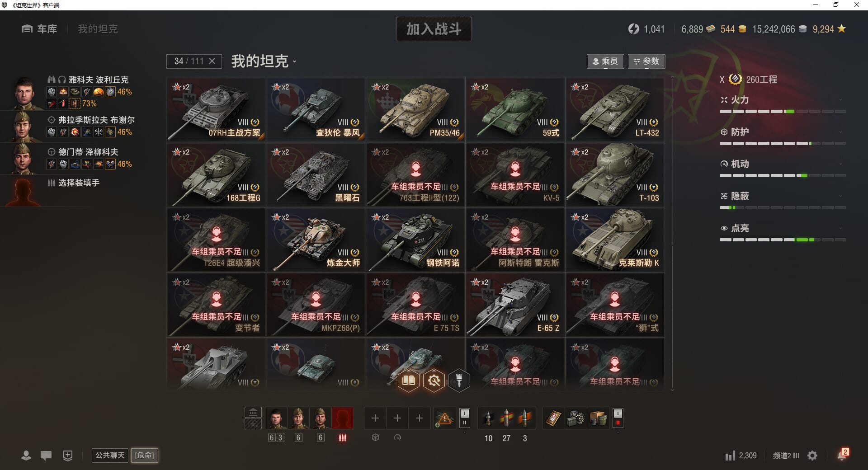Click 选择装填手 to assign a loader
This screenshot has width=868, height=470.
79,183
